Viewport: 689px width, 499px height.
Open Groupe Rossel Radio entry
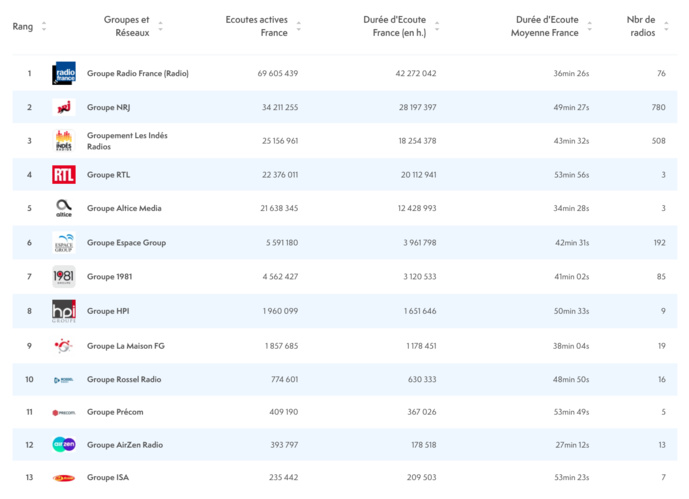click(124, 380)
